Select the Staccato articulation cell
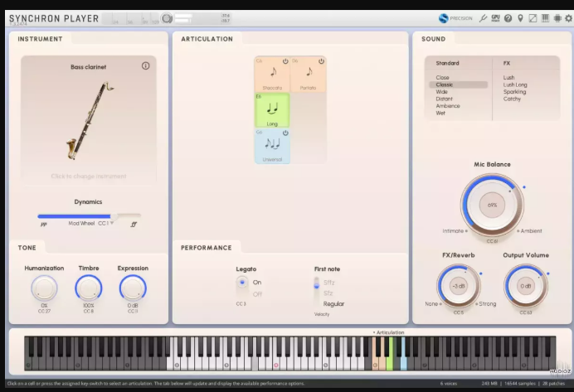 click(x=272, y=75)
